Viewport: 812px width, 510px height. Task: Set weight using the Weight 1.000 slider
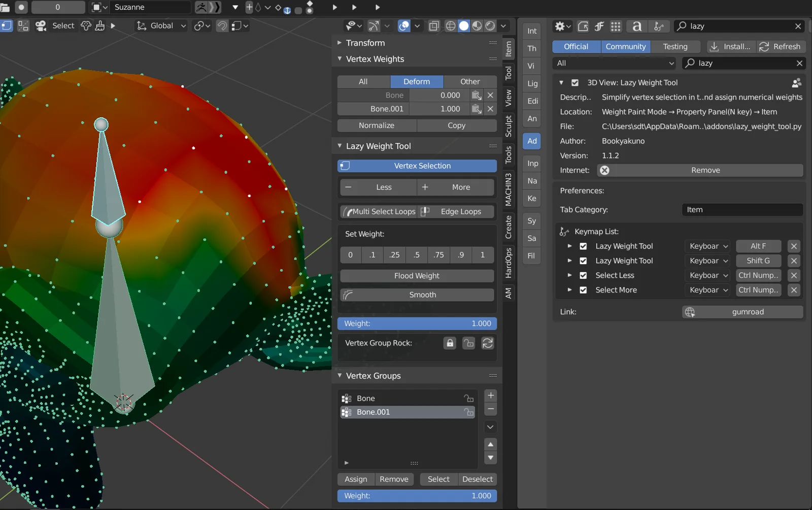416,323
